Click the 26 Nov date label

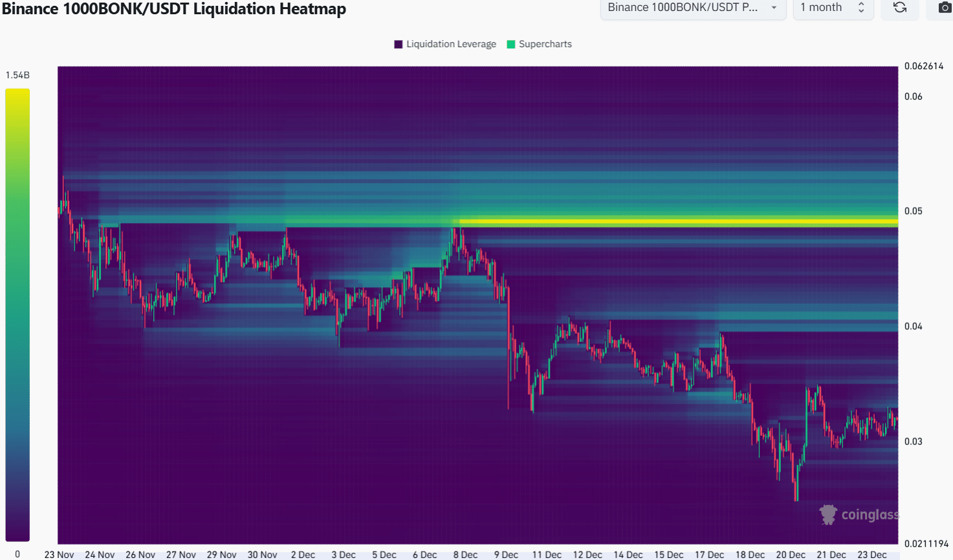(x=140, y=555)
